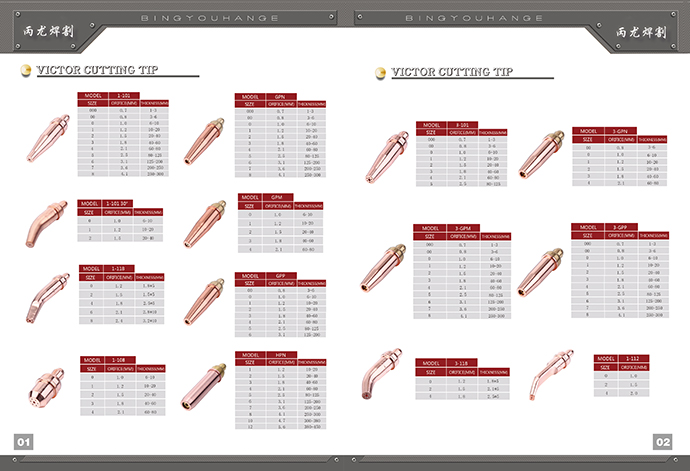The height and width of the screenshot is (471, 690).
Task: Click the SIZE header cell of the 1-112 table
Action: pos(606,367)
